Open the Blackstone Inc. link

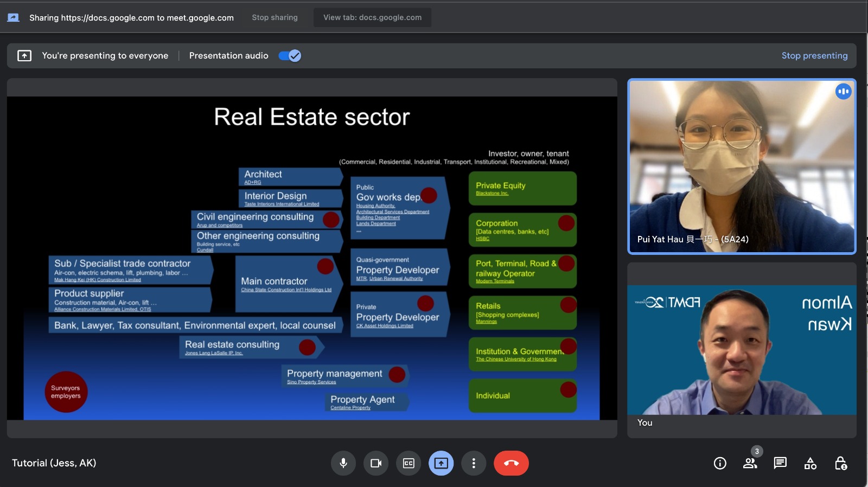pyautogui.click(x=492, y=194)
